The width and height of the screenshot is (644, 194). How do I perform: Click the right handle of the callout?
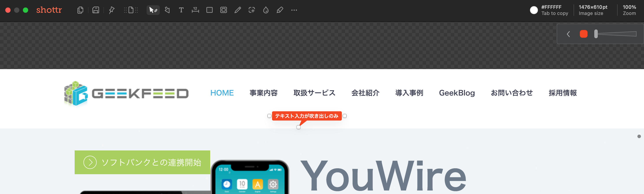344,116
